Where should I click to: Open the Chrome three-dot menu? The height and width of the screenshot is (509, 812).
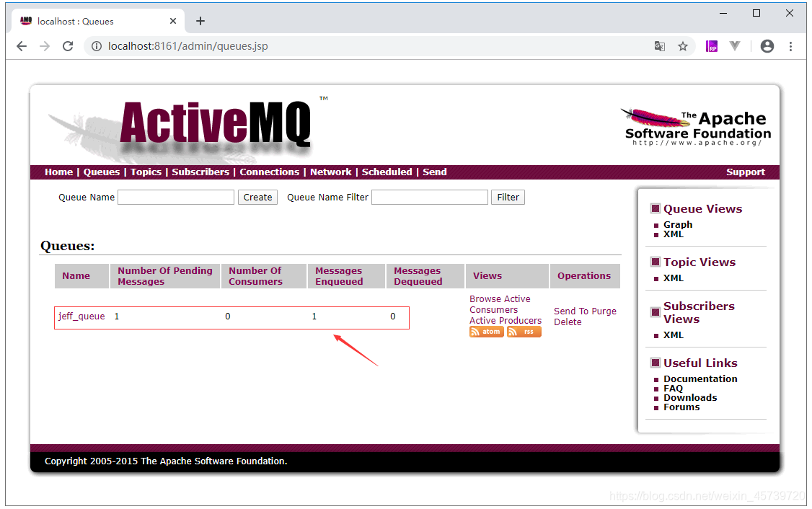[x=790, y=46]
